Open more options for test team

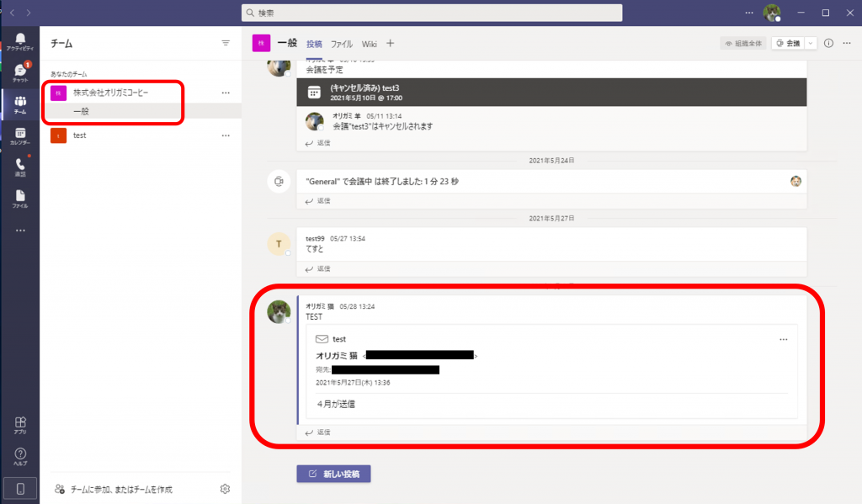point(226,135)
